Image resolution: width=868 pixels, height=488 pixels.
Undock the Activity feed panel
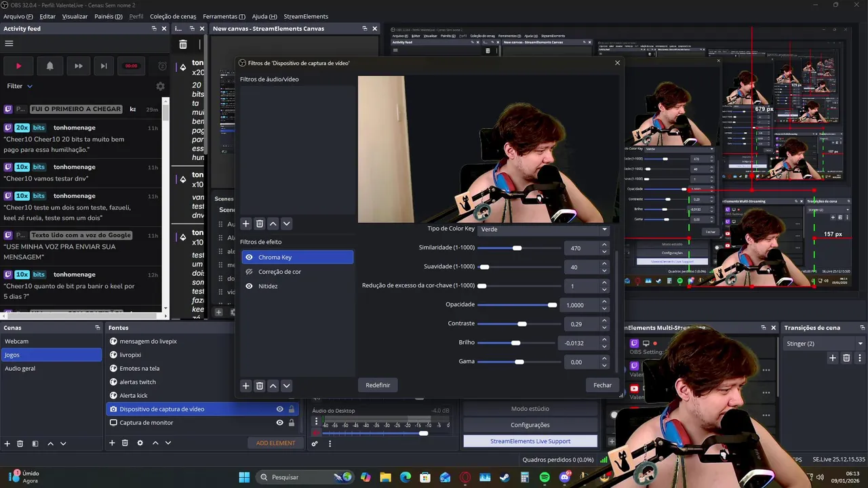154,28
